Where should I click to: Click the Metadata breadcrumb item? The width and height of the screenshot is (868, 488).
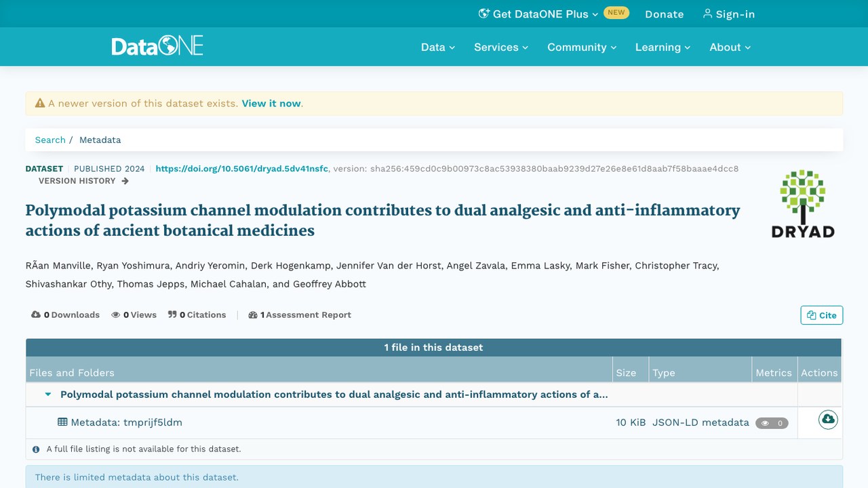[100, 140]
